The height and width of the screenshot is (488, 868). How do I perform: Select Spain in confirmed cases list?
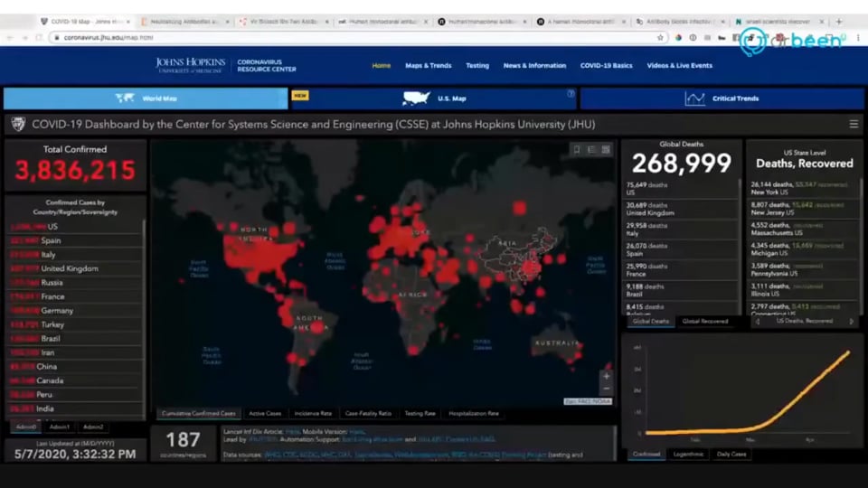75,240
